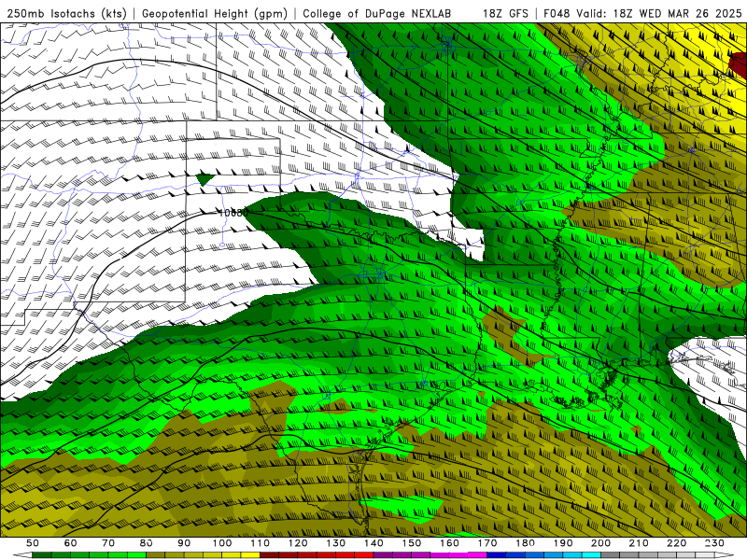
Task: Click the 110 value on the legend scale
Action: [261, 543]
